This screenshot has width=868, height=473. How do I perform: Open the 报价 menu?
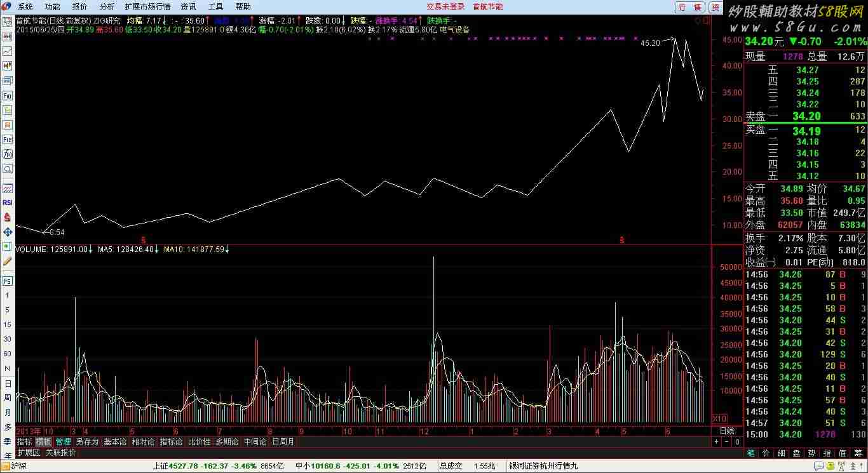coord(80,7)
